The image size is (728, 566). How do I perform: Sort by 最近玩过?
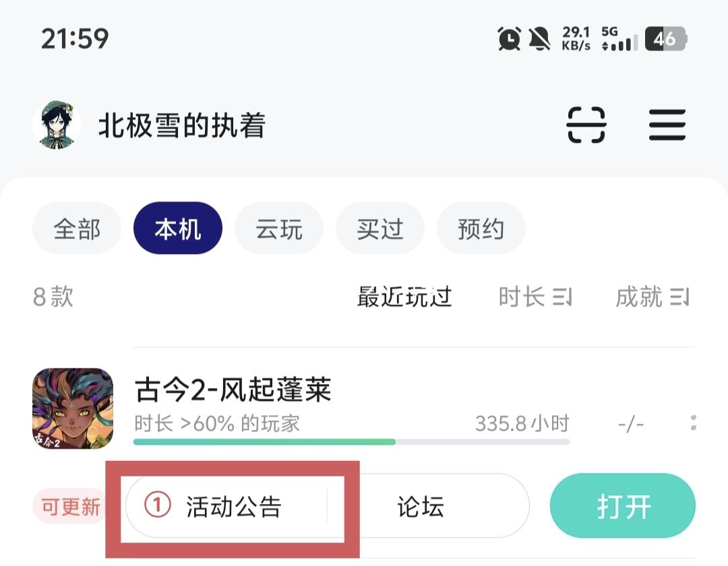tap(404, 296)
